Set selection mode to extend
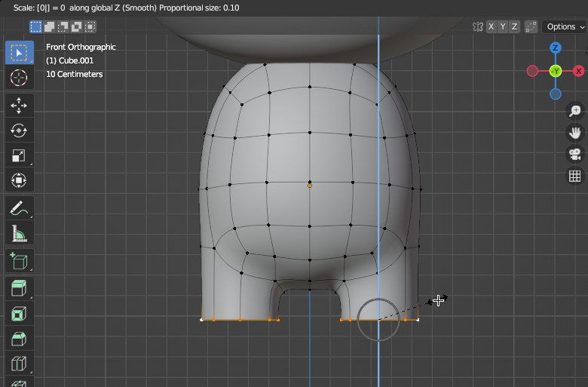Viewport: 588px width, 387px height. tap(49, 26)
